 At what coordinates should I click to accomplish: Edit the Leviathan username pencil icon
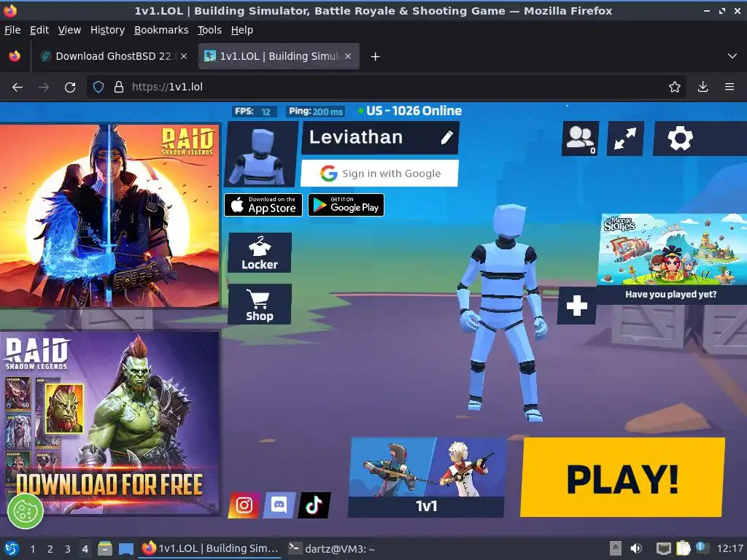[x=446, y=138]
